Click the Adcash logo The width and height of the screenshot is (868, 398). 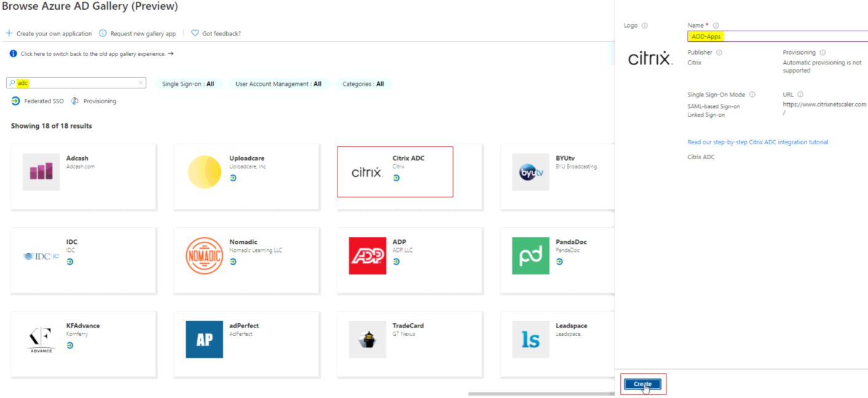[x=41, y=171]
